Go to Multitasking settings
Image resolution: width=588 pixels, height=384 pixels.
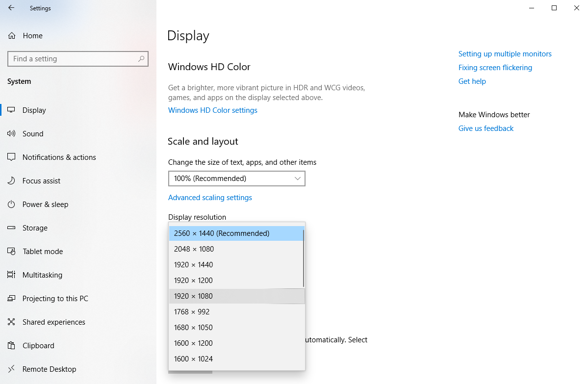(x=78, y=275)
